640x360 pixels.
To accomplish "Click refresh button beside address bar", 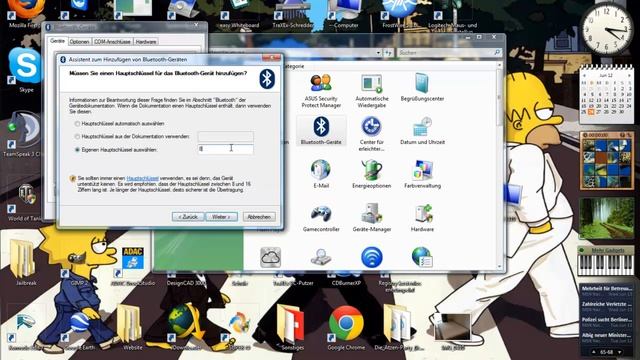I will 389,53.
